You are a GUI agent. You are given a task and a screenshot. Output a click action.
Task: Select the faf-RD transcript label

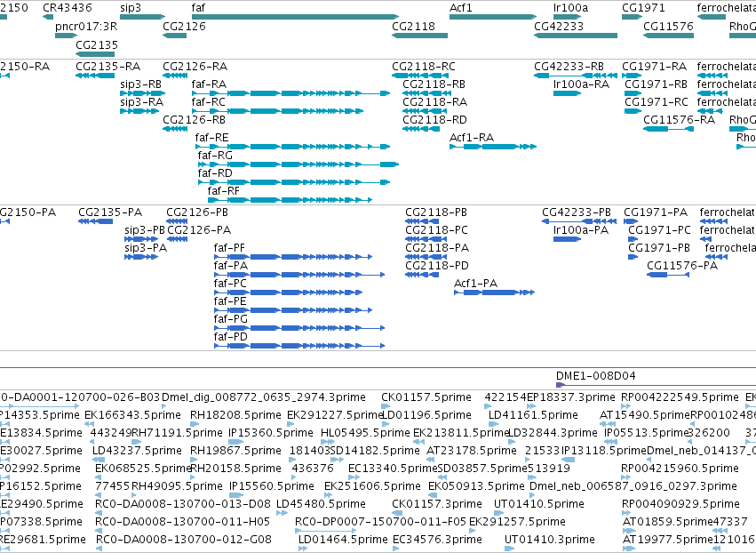215,172
